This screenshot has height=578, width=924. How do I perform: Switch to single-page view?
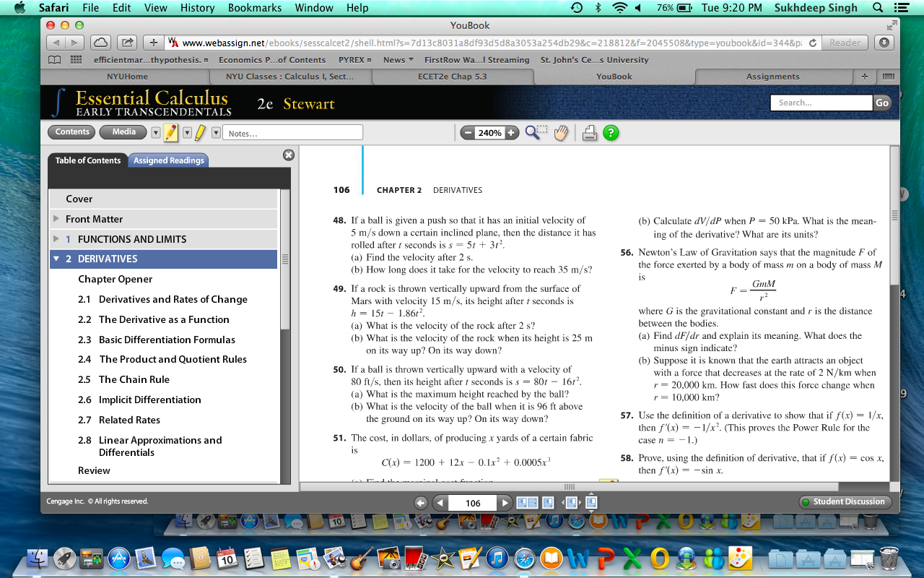click(548, 503)
